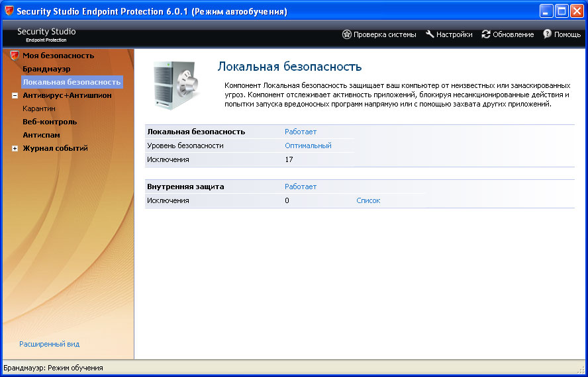588x377 pixels.
Task: Click status bar text Брандмауэр: Режим обучения
Action: tap(53, 368)
